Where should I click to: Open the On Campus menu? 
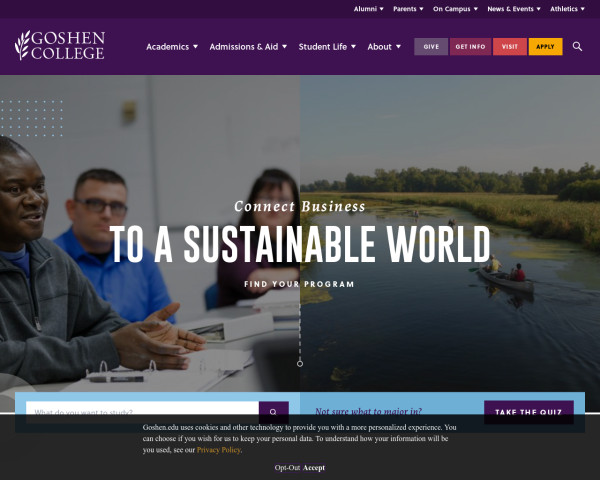click(455, 9)
